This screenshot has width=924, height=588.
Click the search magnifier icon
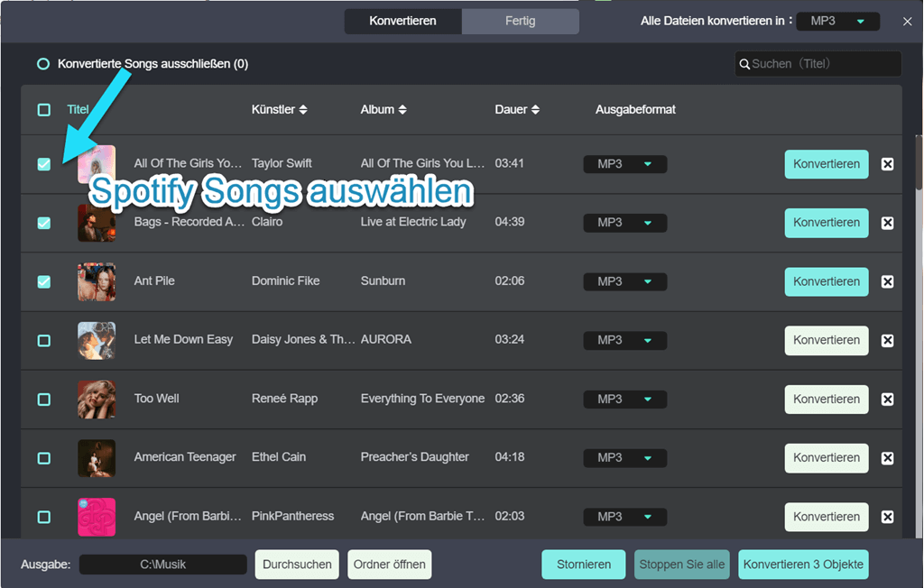coord(744,64)
